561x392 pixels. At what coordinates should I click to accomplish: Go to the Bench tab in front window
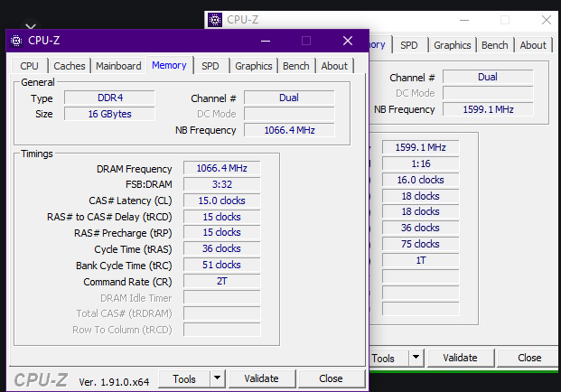click(x=296, y=66)
